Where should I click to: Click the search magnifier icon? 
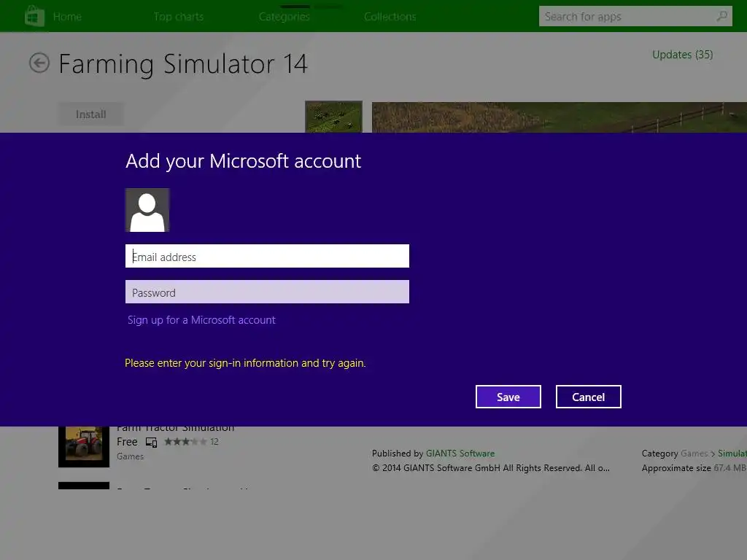tap(721, 16)
